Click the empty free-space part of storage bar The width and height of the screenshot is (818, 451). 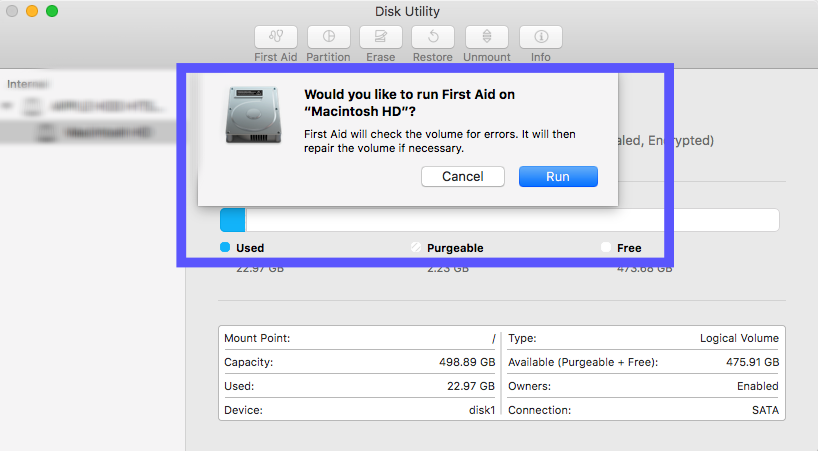click(x=512, y=220)
